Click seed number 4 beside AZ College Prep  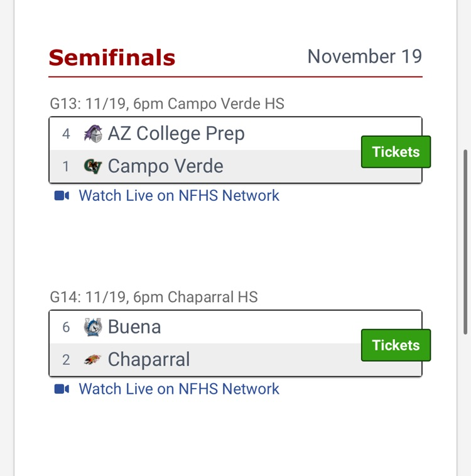(66, 134)
